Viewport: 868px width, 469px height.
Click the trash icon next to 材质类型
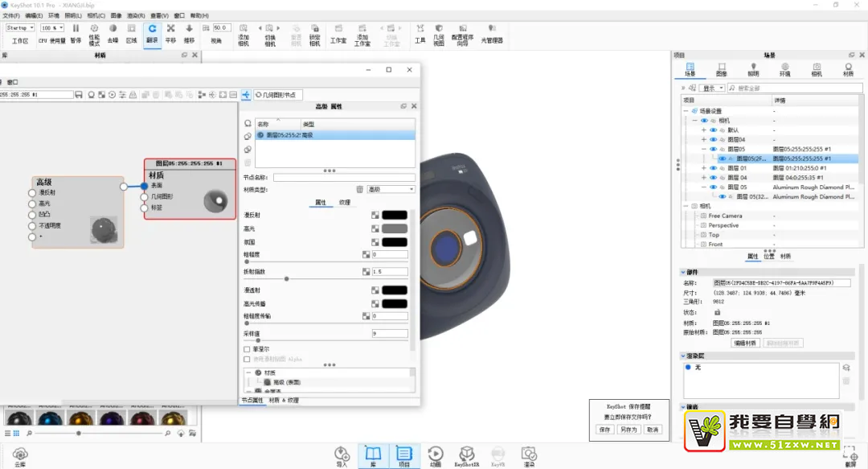click(360, 189)
